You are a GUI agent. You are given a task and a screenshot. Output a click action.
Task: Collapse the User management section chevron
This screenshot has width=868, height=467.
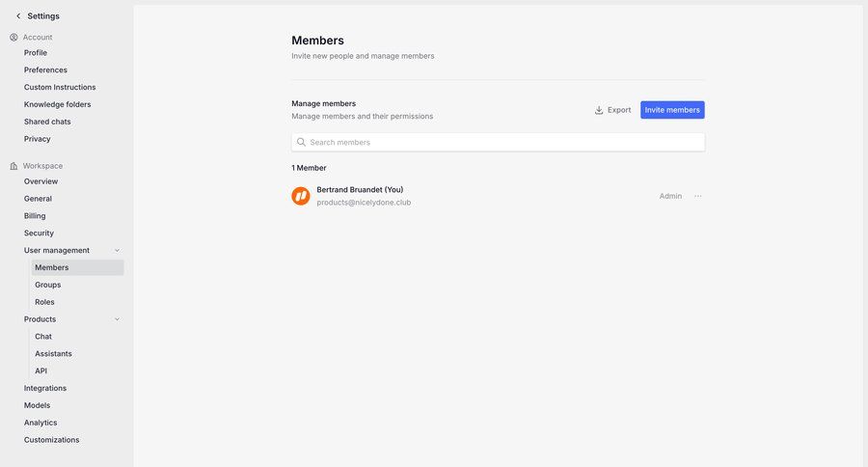[x=118, y=251]
